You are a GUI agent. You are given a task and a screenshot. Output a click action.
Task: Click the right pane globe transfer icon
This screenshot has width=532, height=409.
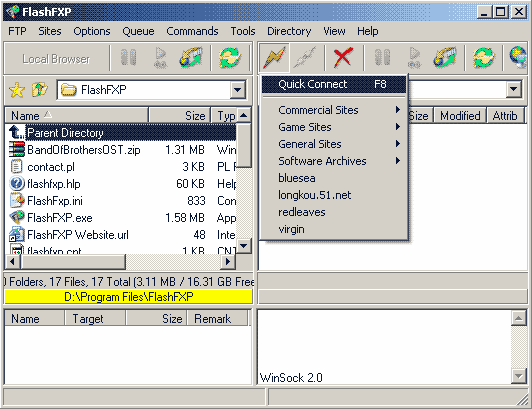(445, 57)
